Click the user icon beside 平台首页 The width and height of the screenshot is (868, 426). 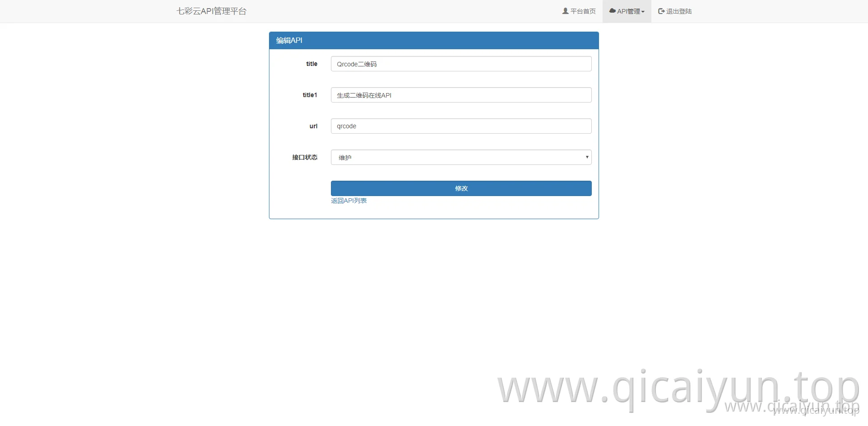pyautogui.click(x=565, y=11)
